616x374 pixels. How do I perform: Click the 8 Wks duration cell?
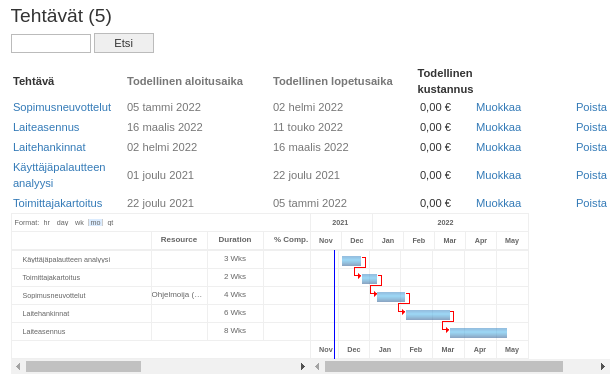pos(235,331)
